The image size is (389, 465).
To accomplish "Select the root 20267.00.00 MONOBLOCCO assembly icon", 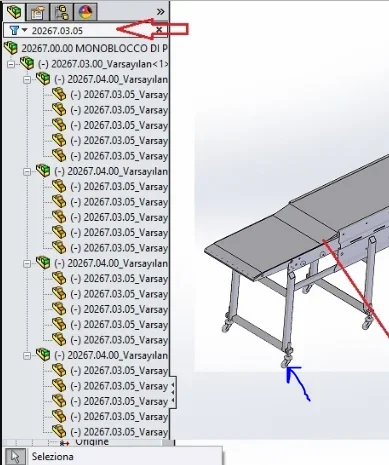I will click(x=11, y=48).
